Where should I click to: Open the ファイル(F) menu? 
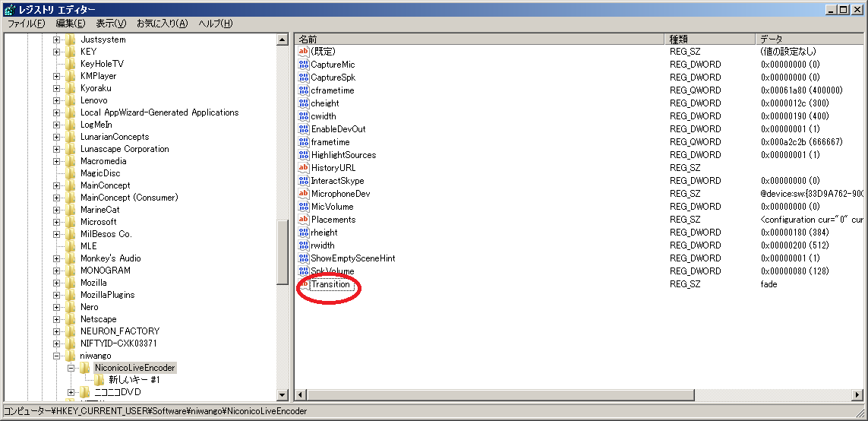(26, 24)
